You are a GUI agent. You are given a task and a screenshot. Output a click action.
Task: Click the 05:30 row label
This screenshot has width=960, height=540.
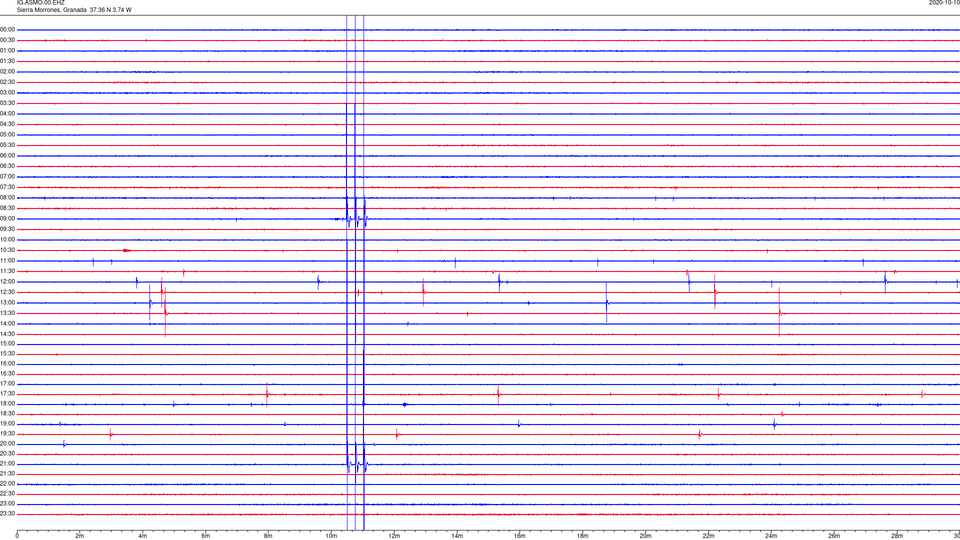(x=8, y=145)
